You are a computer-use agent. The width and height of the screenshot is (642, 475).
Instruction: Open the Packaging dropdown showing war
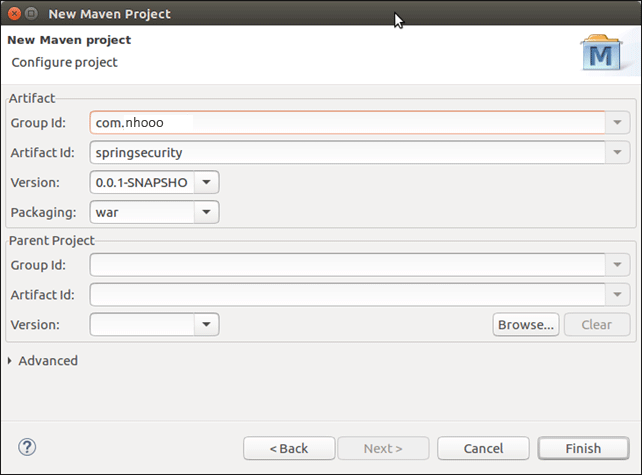tap(205, 212)
